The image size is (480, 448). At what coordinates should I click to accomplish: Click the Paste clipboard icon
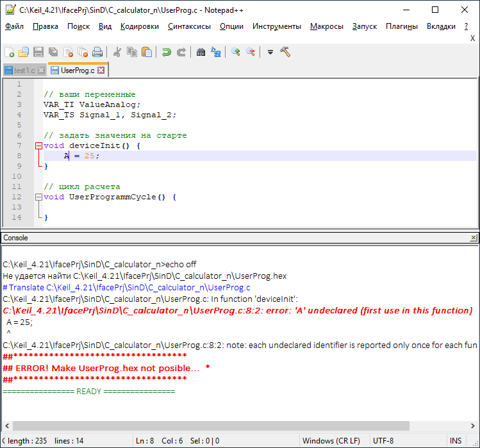click(147, 53)
